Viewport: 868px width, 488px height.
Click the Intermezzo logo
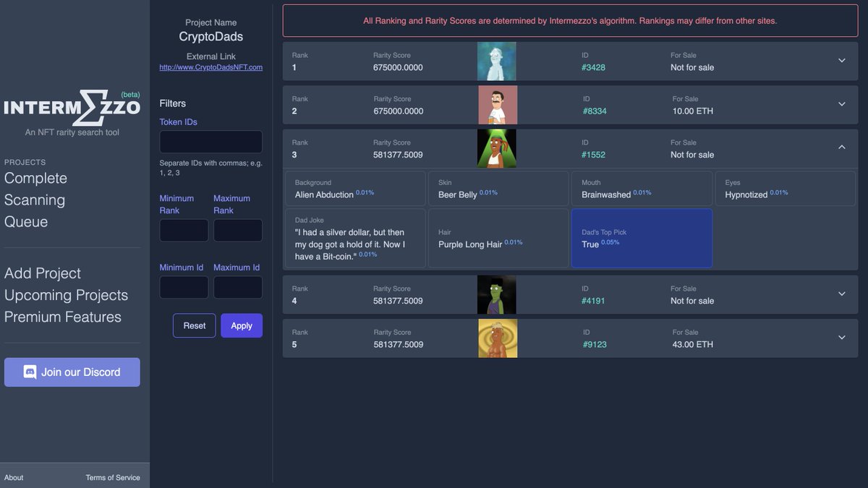coord(72,107)
